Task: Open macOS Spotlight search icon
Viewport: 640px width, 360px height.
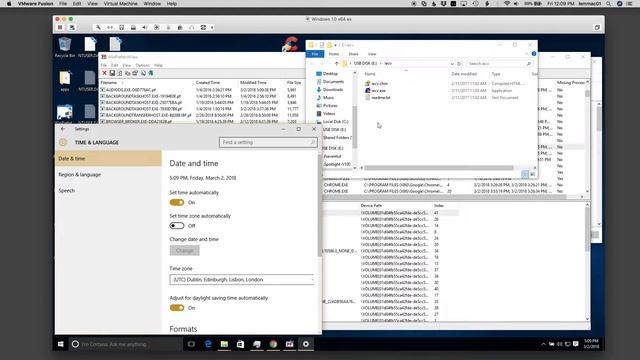Action: [609, 4]
